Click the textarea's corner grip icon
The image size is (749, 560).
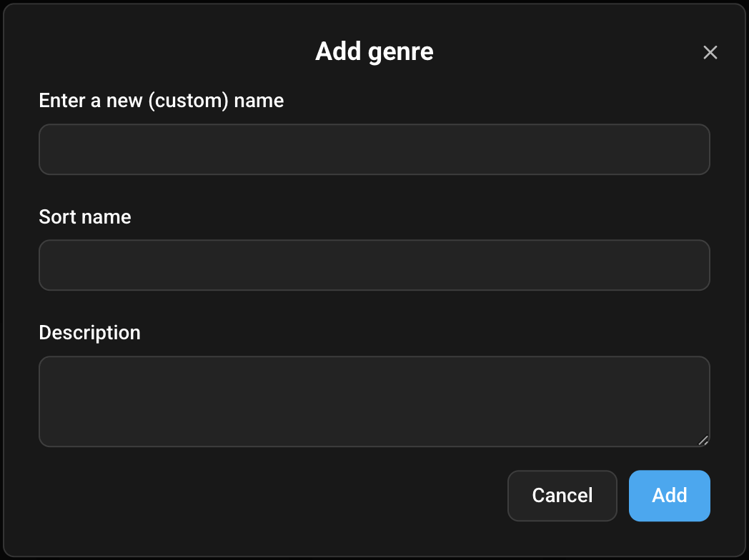[x=703, y=441]
